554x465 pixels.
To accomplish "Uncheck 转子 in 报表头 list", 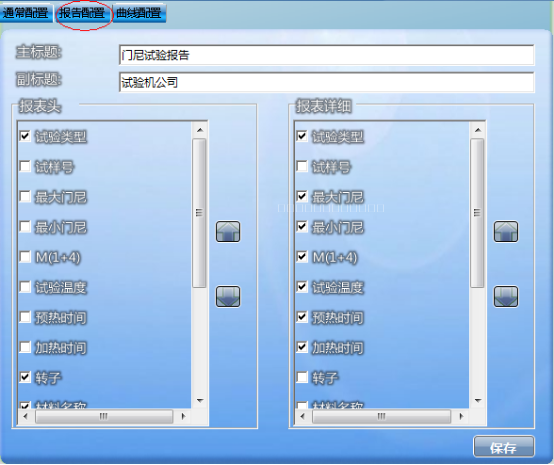I will (x=25, y=377).
